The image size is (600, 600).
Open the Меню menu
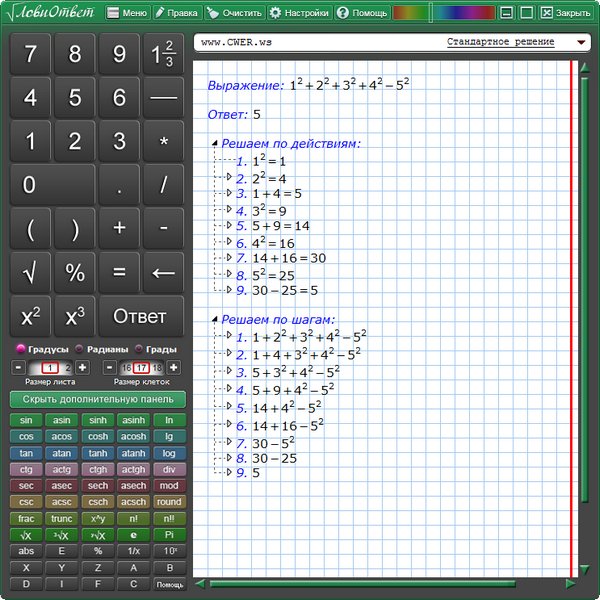(x=127, y=13)
